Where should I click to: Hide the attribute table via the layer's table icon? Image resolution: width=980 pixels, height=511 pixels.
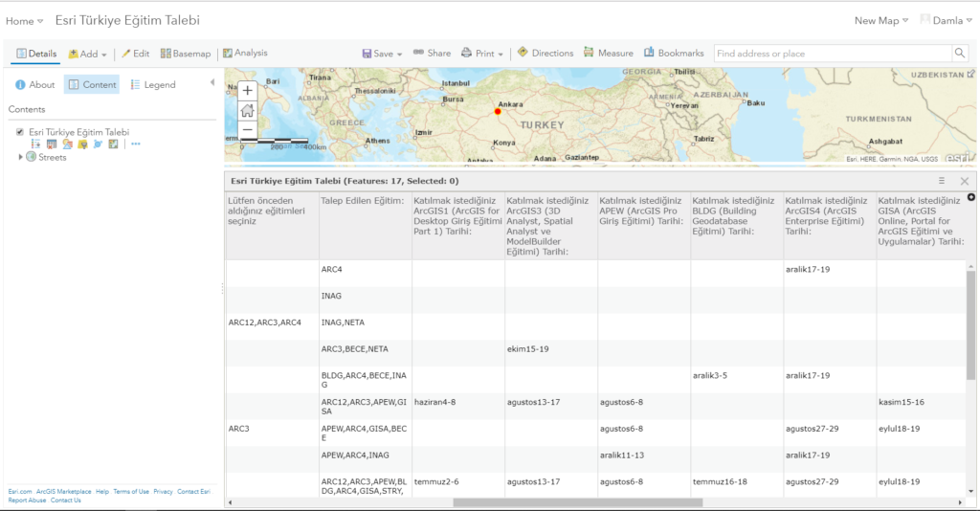pos(52,144)
